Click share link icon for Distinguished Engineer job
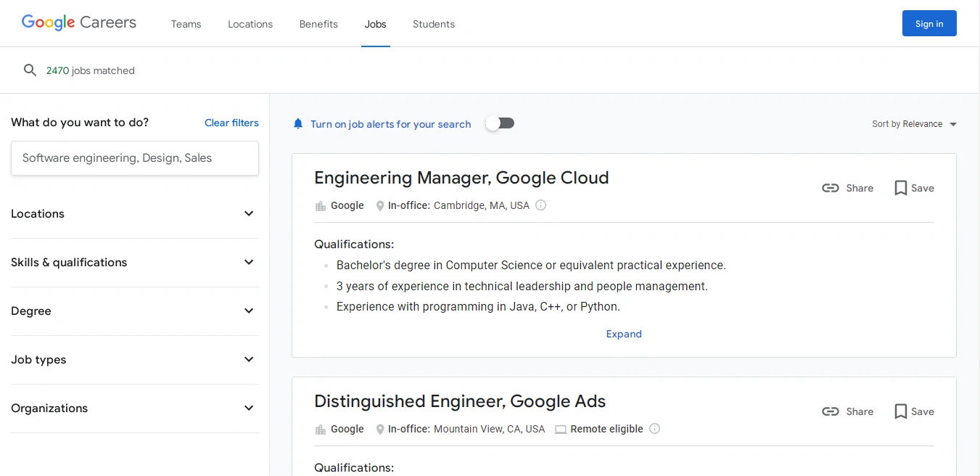 [x=831, y=411]
